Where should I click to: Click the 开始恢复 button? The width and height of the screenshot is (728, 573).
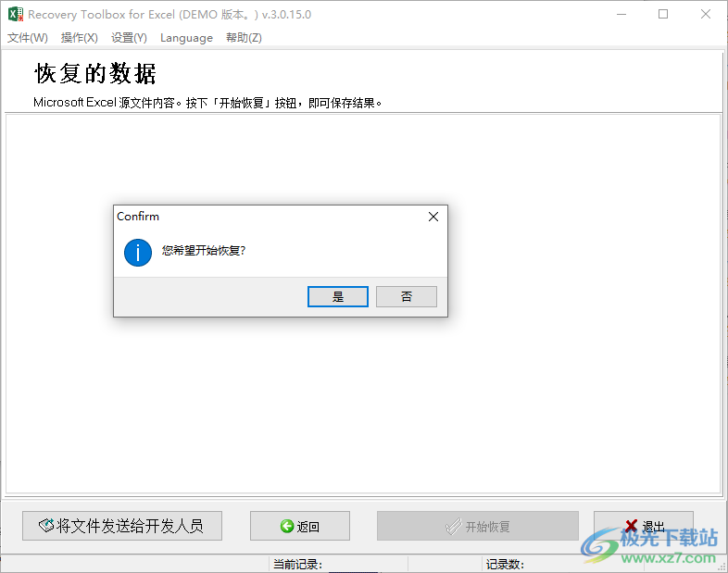[x=478, y=526]
